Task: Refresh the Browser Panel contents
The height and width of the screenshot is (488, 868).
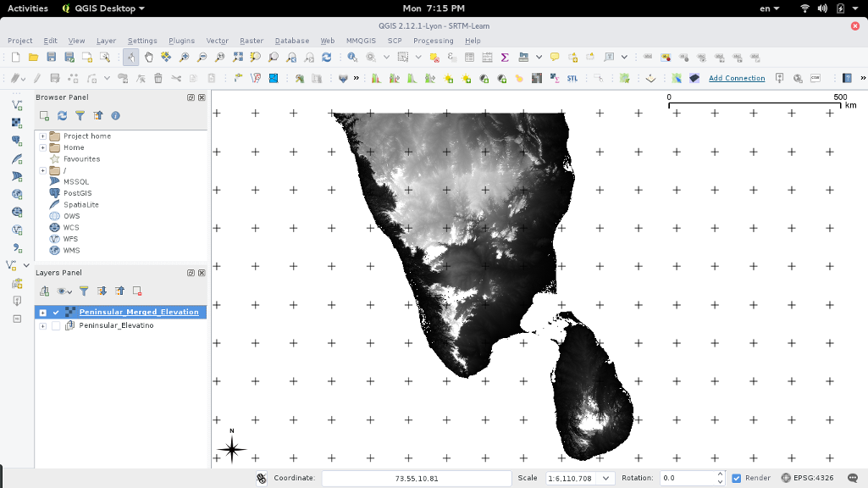Action: click(x=62, y=115)
